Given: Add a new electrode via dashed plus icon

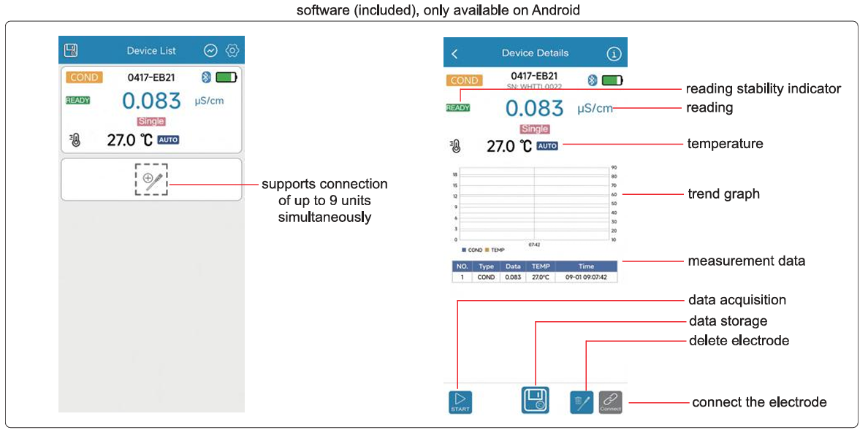Looking at the screenshot, I should click(151, 179).
